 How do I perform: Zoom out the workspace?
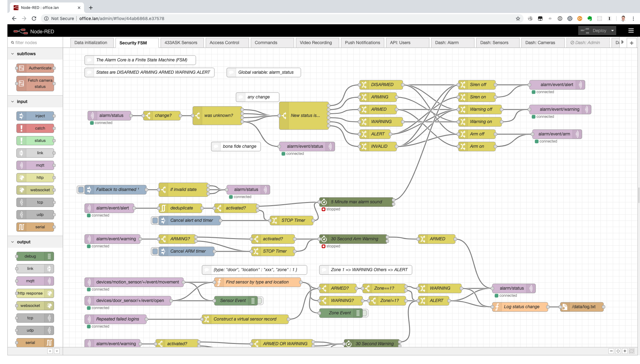[x=611, y=351]
